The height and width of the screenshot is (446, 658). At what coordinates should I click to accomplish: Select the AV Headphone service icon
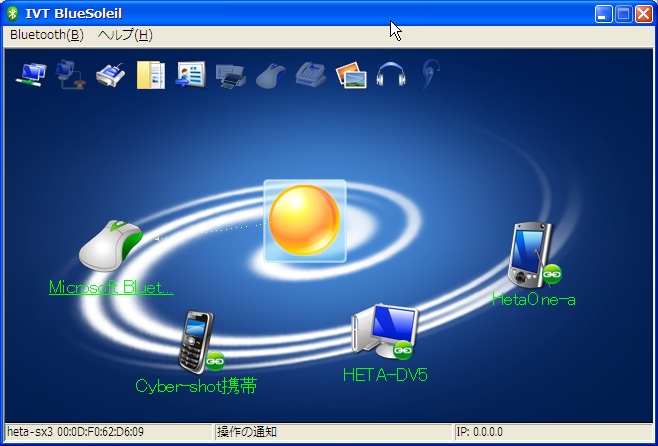coord(391,75)
